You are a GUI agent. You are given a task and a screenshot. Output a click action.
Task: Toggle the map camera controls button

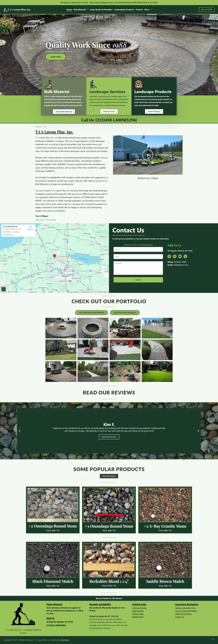105,288
